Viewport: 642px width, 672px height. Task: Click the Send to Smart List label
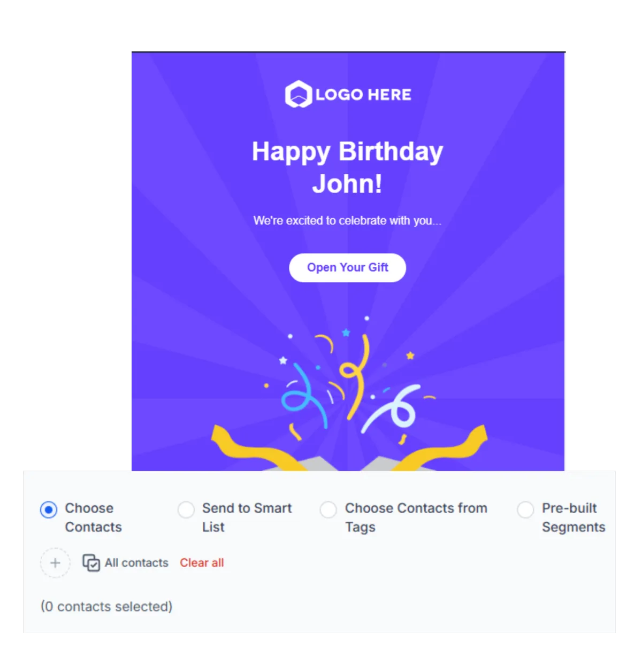point(247,517)
